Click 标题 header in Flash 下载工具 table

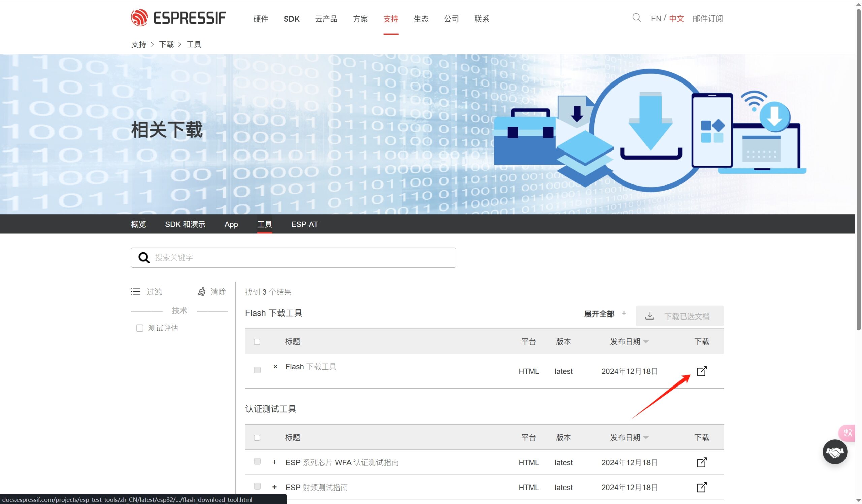click(x=293, y=342)
